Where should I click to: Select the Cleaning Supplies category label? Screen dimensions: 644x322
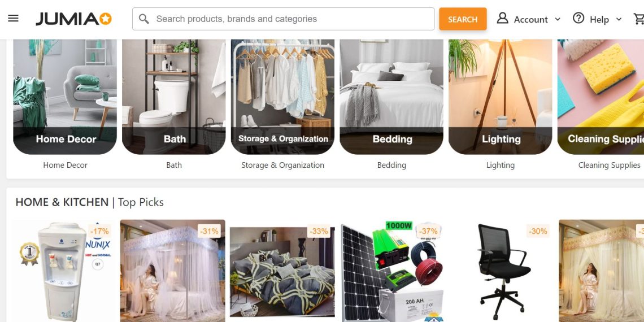click(609, 165)
